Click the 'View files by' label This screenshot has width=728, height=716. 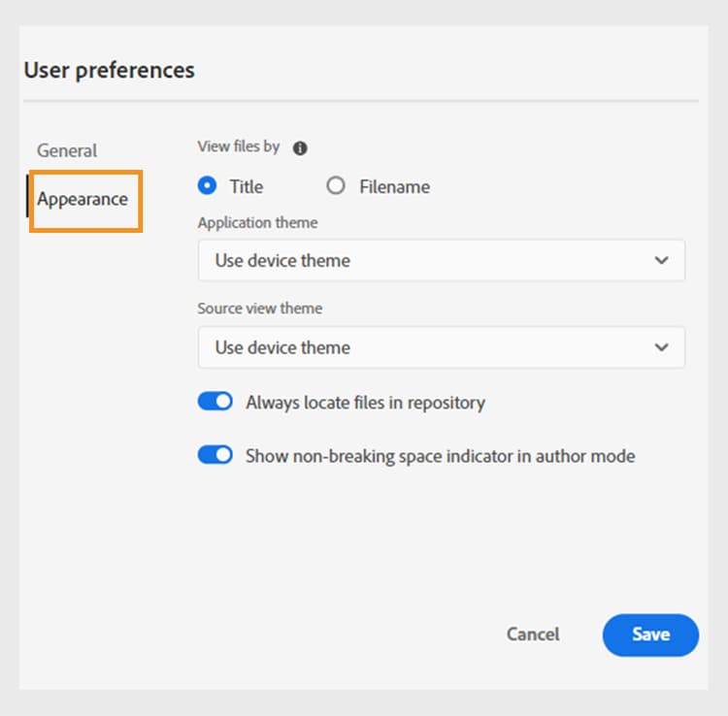click(238, 146)
